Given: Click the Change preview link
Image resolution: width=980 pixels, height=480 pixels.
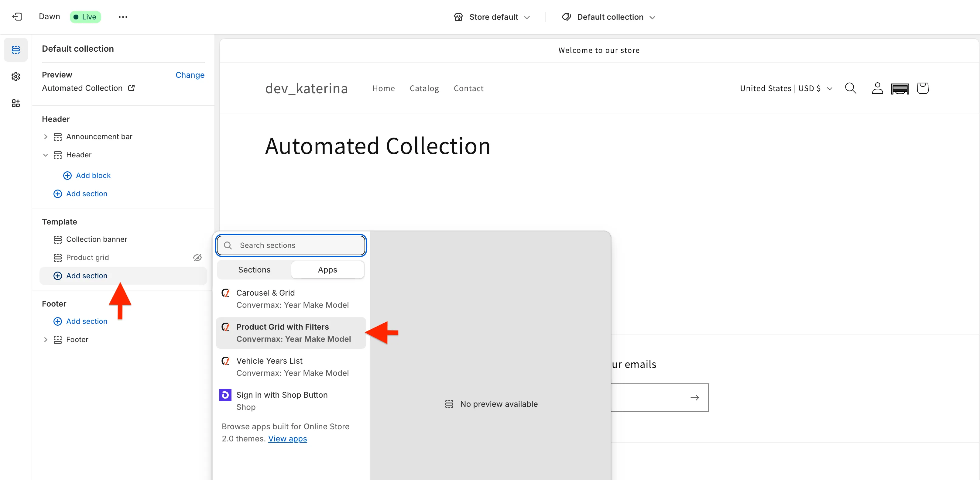Looking at the screenshot, I should [190, 75].
